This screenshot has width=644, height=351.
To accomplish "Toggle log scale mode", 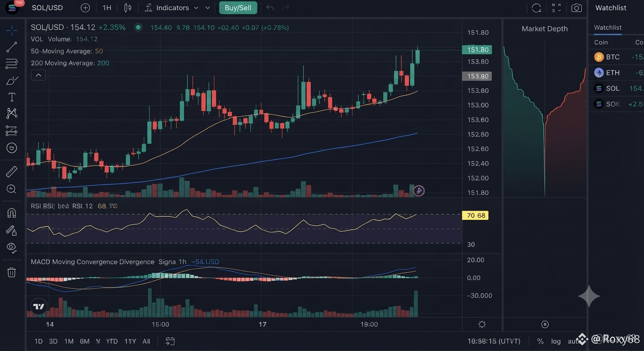I will (x=556, y=341).
